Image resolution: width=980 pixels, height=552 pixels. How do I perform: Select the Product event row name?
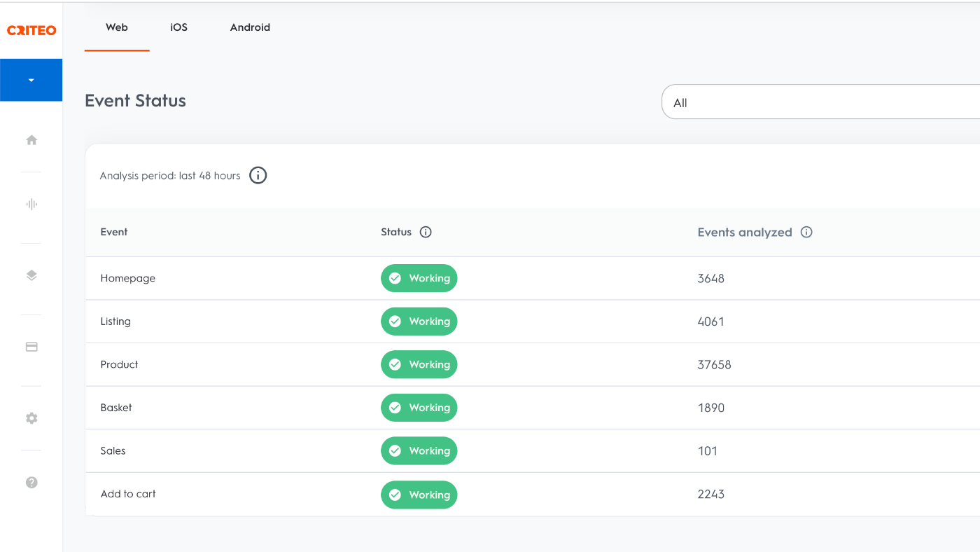coord(119,365)
